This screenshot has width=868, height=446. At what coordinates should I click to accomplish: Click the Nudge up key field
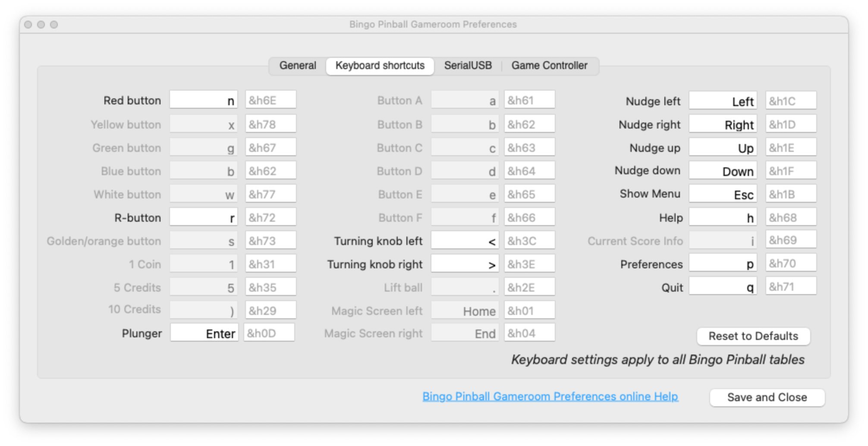pos(723,147)
